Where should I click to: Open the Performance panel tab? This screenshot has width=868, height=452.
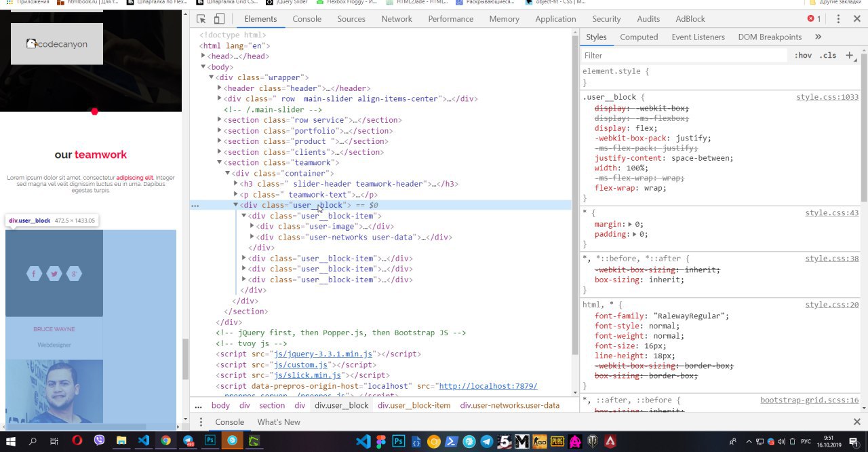coord(451,19)
